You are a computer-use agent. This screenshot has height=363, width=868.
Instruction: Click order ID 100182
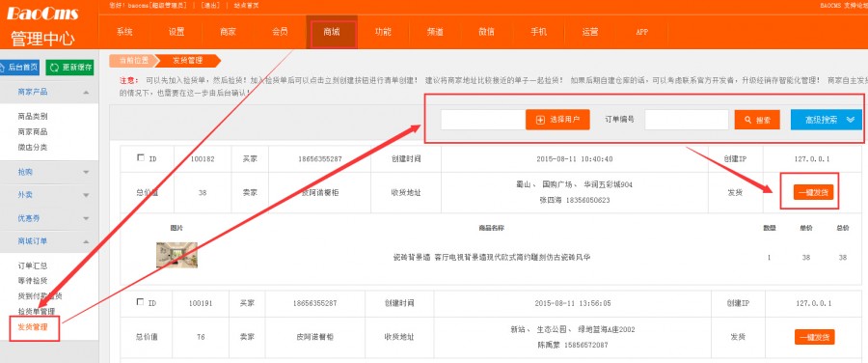point(203,159)
